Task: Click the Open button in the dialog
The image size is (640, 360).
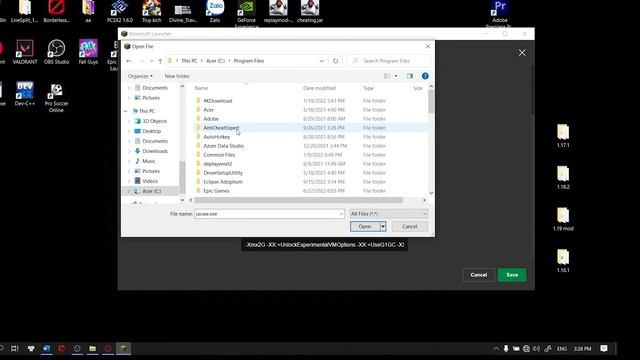Action: pos(365,227)
